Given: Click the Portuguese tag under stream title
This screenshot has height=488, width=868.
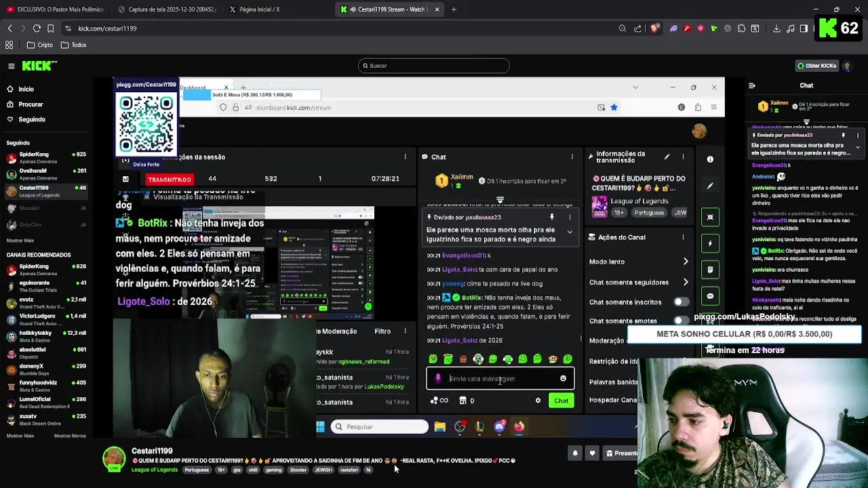Looking at the screenshot, I should [x=197, y=470].
